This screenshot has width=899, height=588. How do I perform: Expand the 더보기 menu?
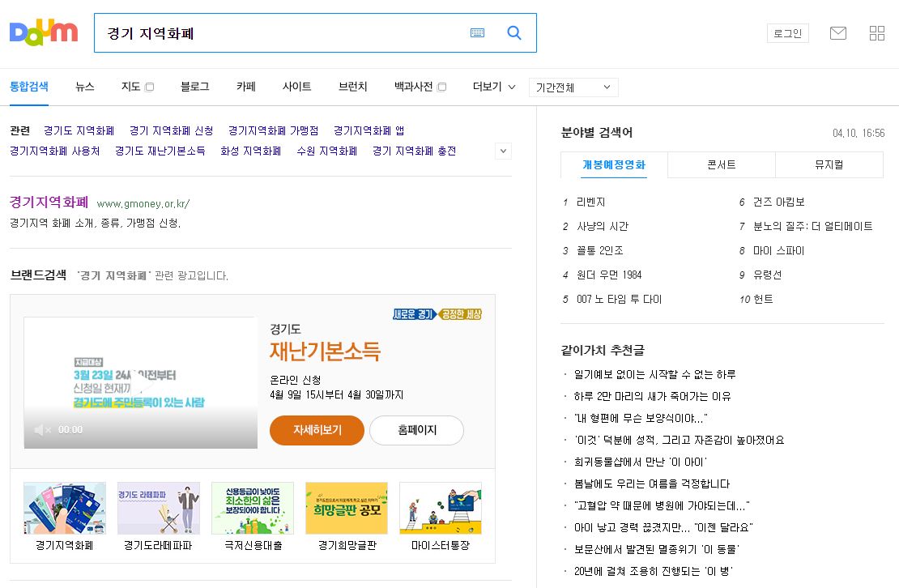coord(494,87)
